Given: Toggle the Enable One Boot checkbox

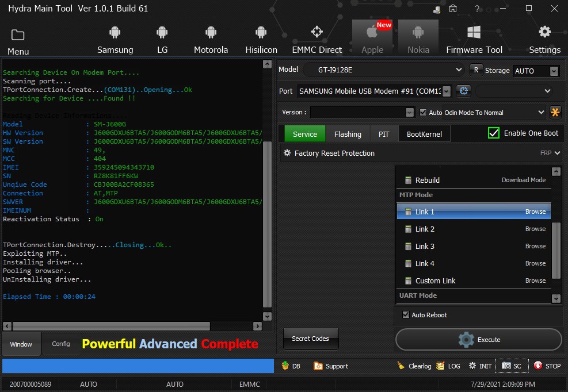Looking at the screenshot, I should point(493,133).
